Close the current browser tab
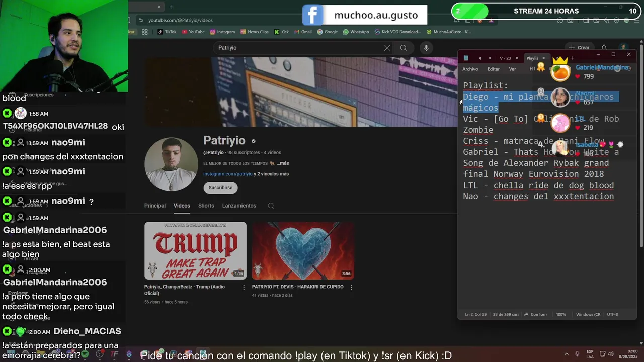Screen dimensions: 644x362 [159, 7]
